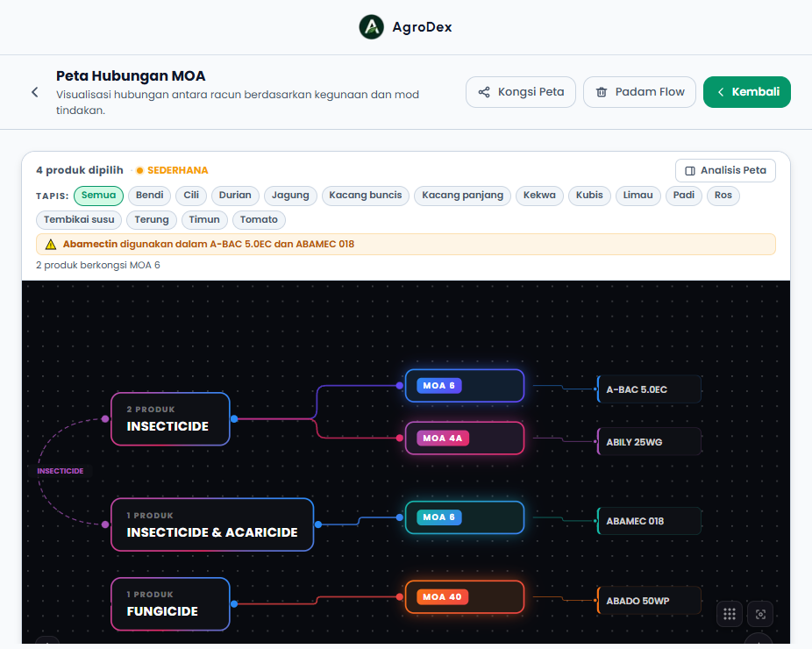Filter by Kubis crop

pyautogui.click(x=589, y=196)
